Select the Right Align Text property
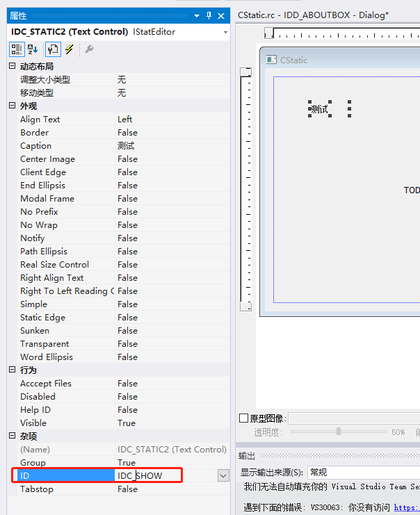This screenshot has width=420, height=515. (x=124, y=277)
